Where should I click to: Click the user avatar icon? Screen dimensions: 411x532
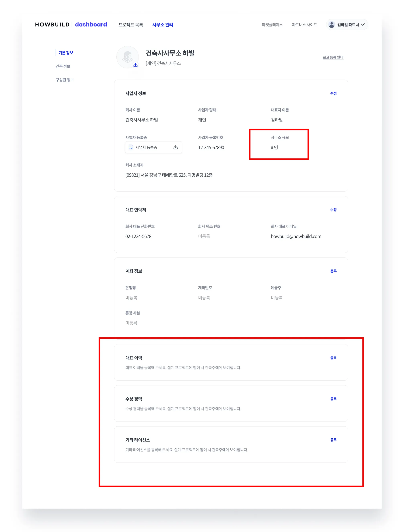tap(331, 25)
